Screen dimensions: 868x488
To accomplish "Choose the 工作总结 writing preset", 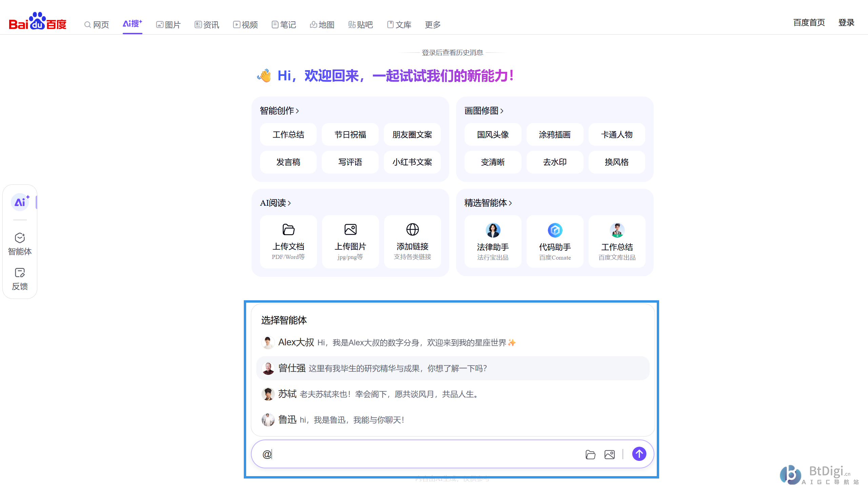I will [x=288, y=135].
